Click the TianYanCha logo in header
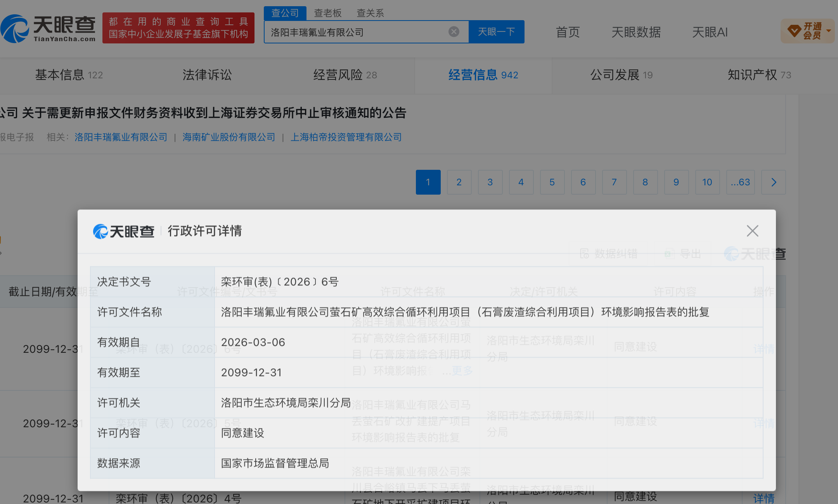The image size is (838, 504). pos(48,28)
